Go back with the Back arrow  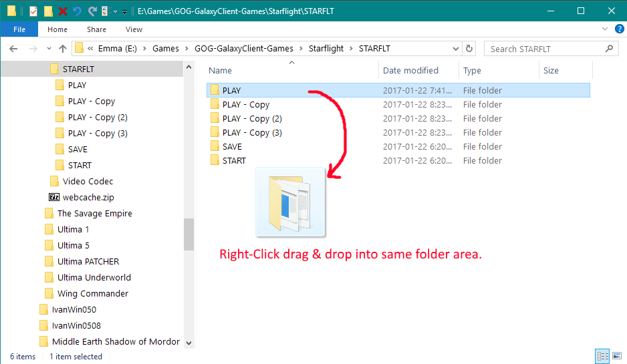point(13,49)
